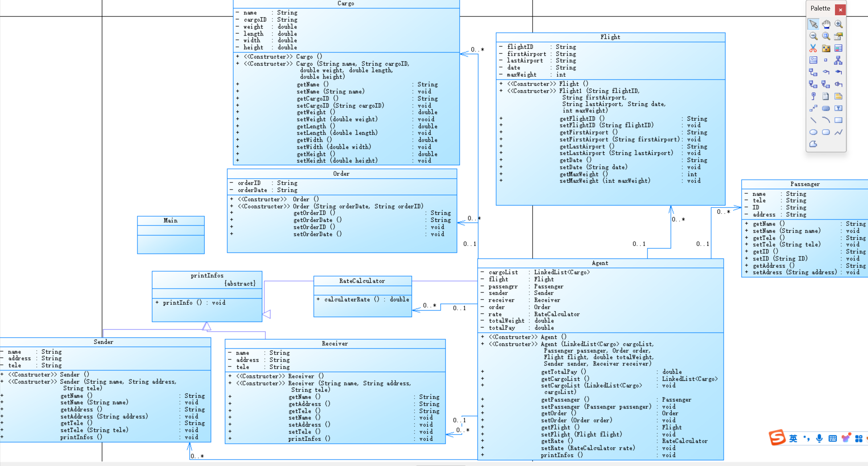Choose the Ellipse shape tool
868x466 pixels.
point(813,132)
